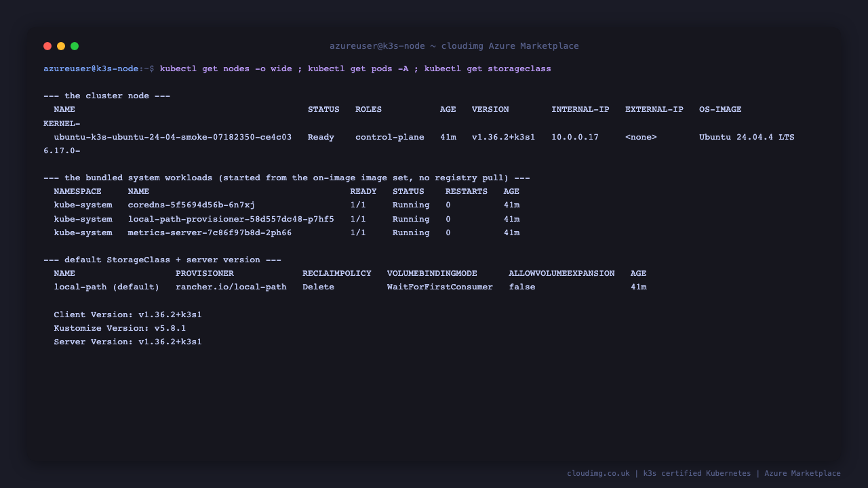Click the 'VOLUMEBINDINGMODE' column header
This screenshot has width=868, height=488.
coord(432,274)
